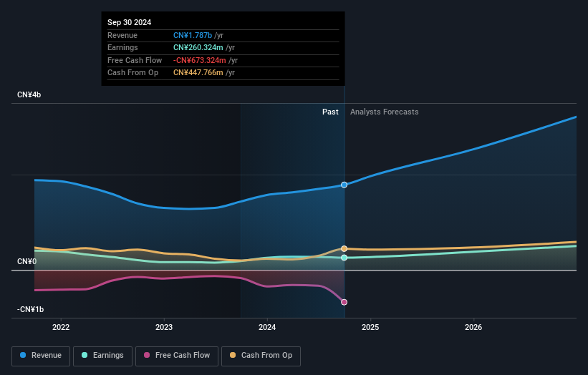Screen dimensions: 588x375
Task: Click the tooltip 'Revenue' row label
Action: (x=122, y=35)
